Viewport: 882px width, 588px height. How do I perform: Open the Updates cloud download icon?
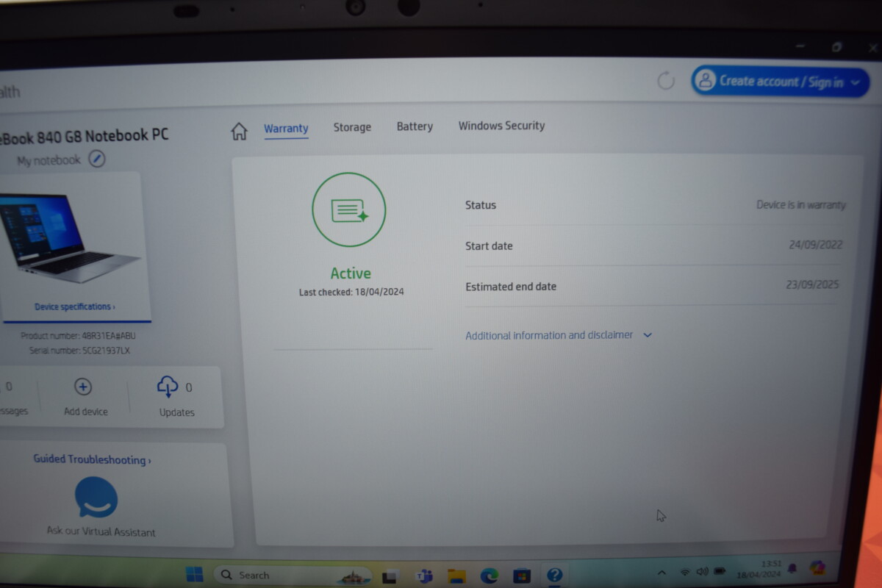click(x=168, y=387)
